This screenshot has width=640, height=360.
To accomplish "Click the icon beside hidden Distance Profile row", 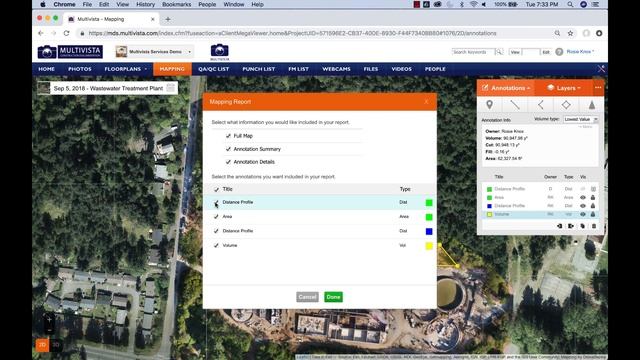I will [593, 189].
